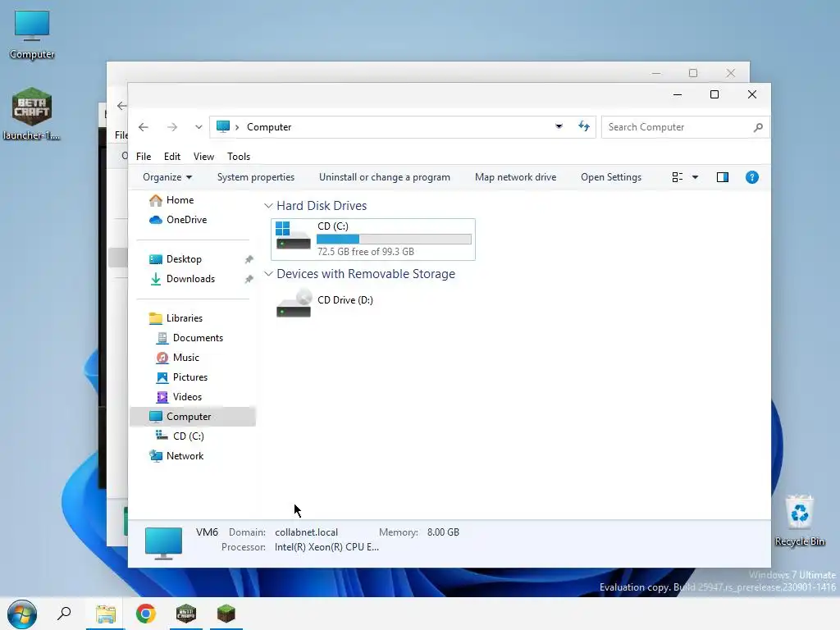This screenshot has height=630, width=840.
Task: Collapse the Hard Disk Drives group
Action: [268, 206]
